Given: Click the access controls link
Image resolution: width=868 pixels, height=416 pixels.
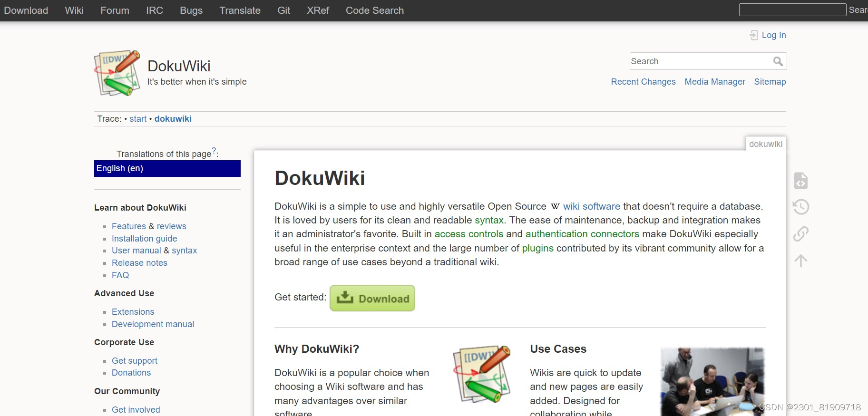Looking at the screenshot, I should pyautogui.click(x=469, y=234).
